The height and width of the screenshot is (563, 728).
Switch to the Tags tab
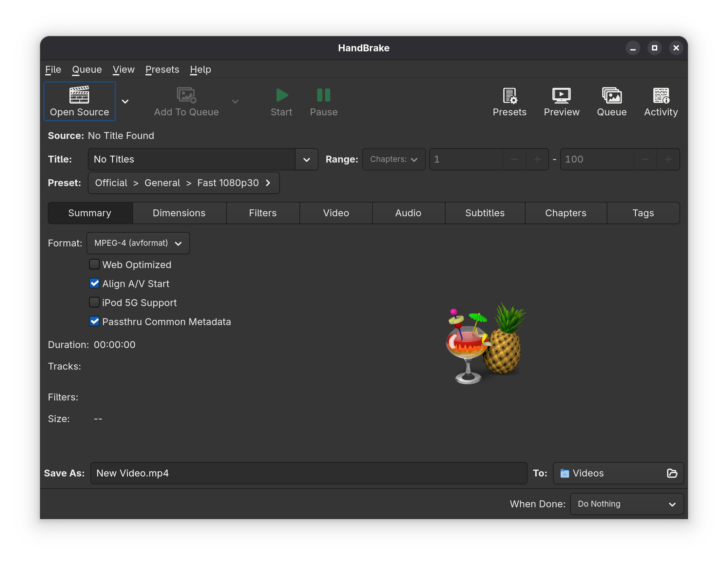643,213
